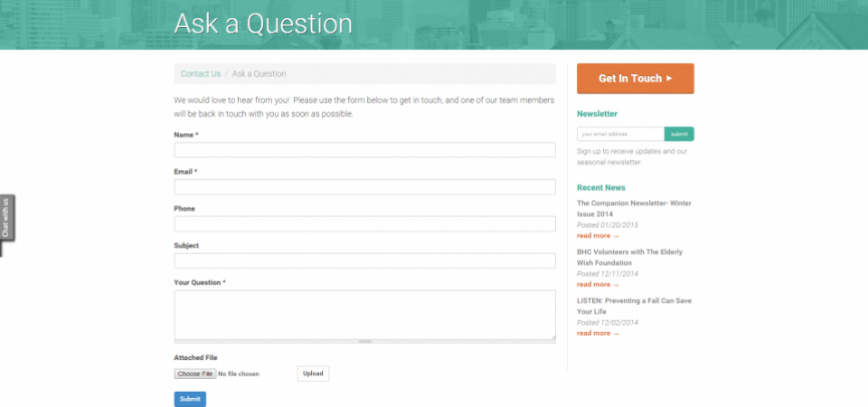868x407 pixels.
Task: Click the newsletter email address field
Action: 620,134
